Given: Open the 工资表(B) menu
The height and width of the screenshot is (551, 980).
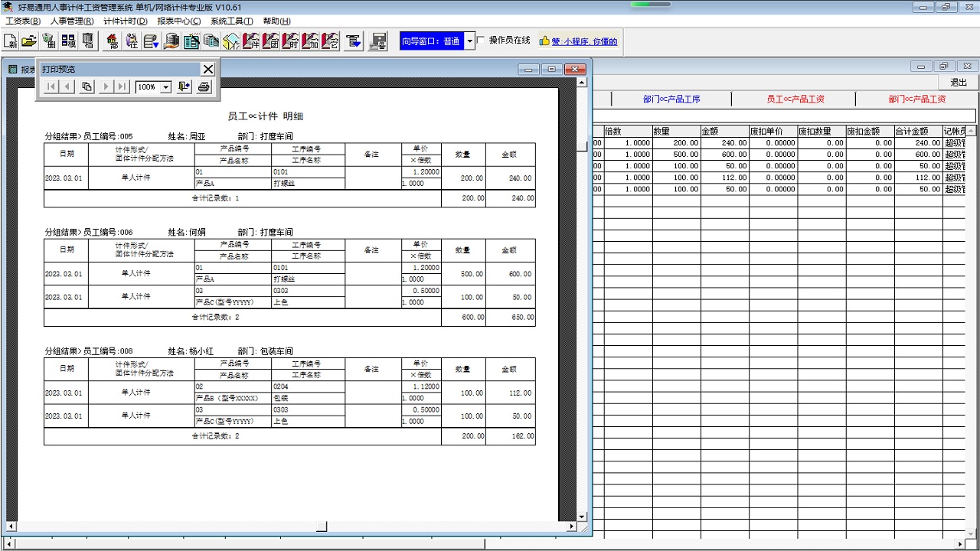Looking at the screenshot, I should (x=23, y=21).
